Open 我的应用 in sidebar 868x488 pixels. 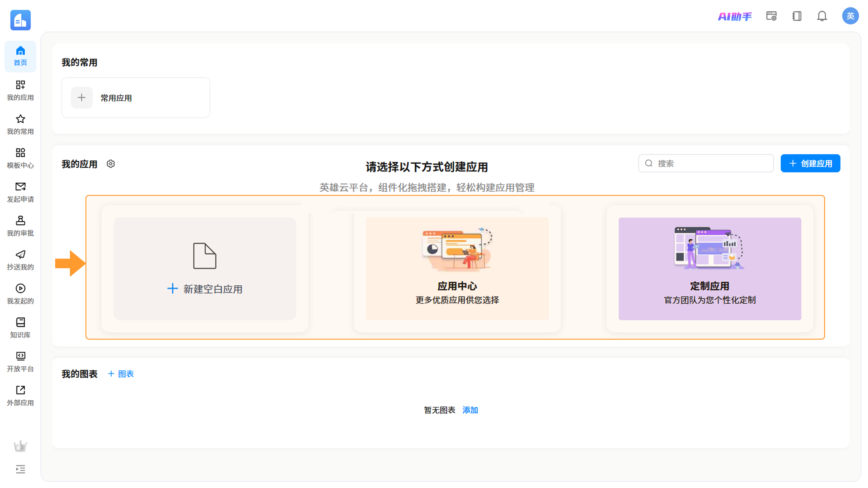20,90
